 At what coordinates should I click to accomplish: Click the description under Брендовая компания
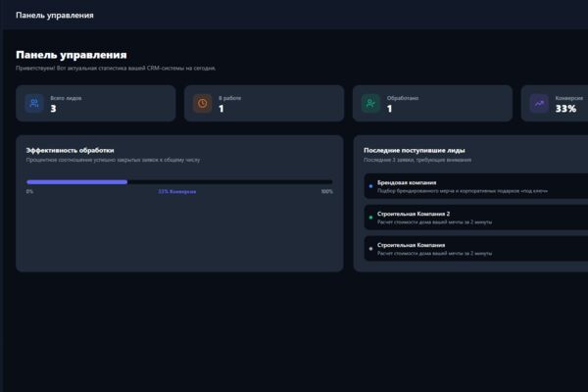tap(463, 191)
